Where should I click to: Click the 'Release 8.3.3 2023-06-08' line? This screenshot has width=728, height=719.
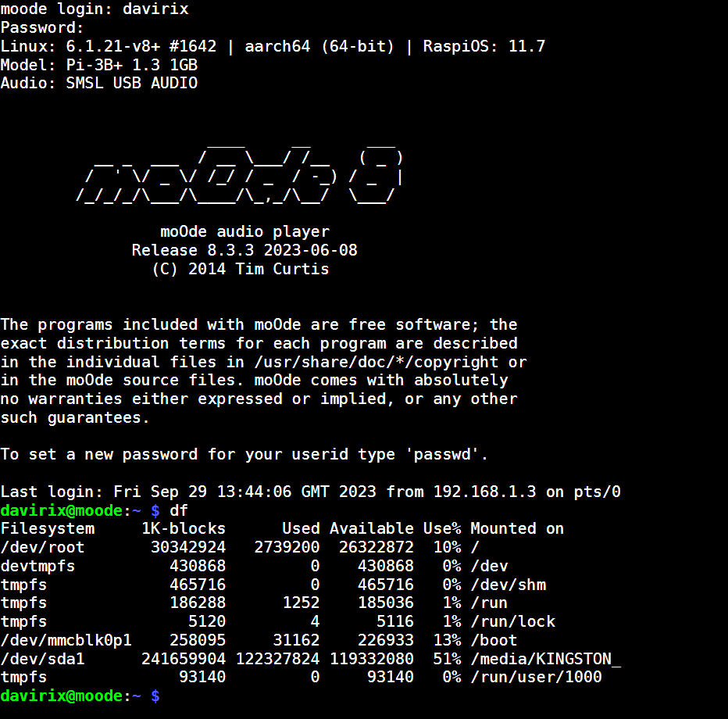244,250
